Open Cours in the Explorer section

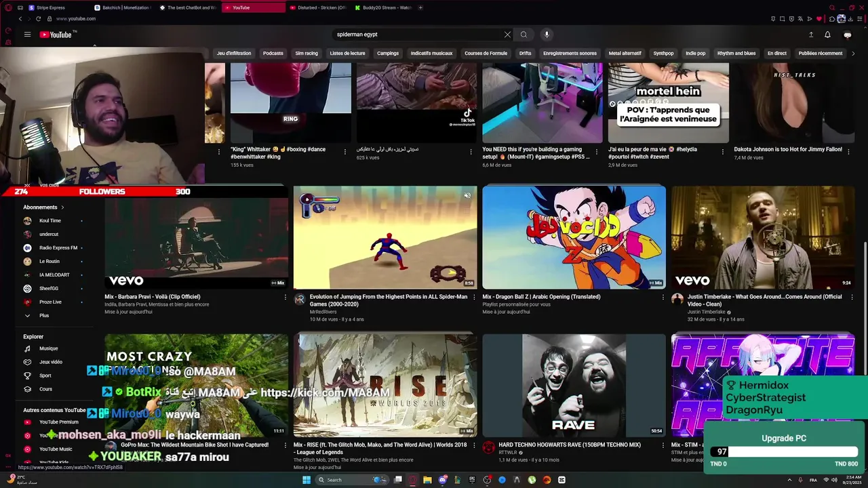tap(45, 389)
